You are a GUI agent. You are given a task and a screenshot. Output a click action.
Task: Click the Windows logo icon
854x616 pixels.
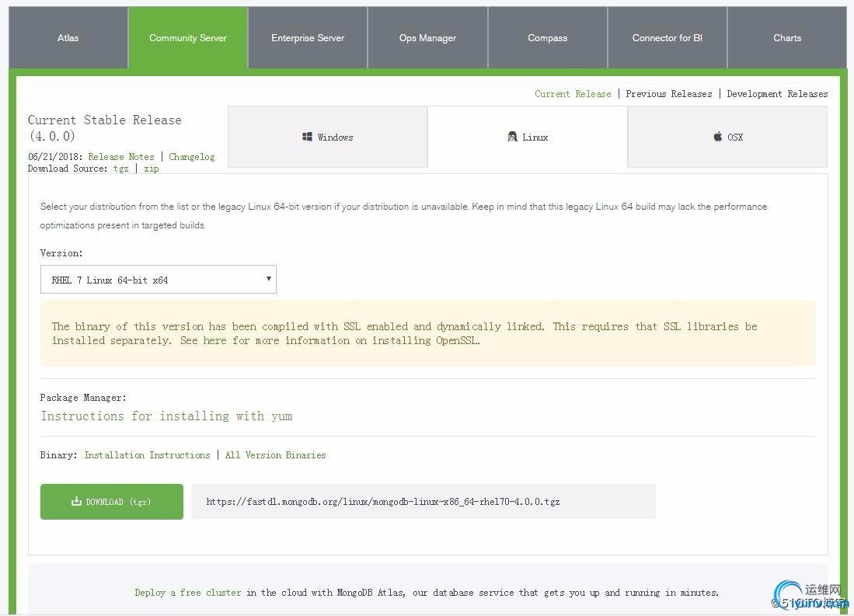(307, 137)
